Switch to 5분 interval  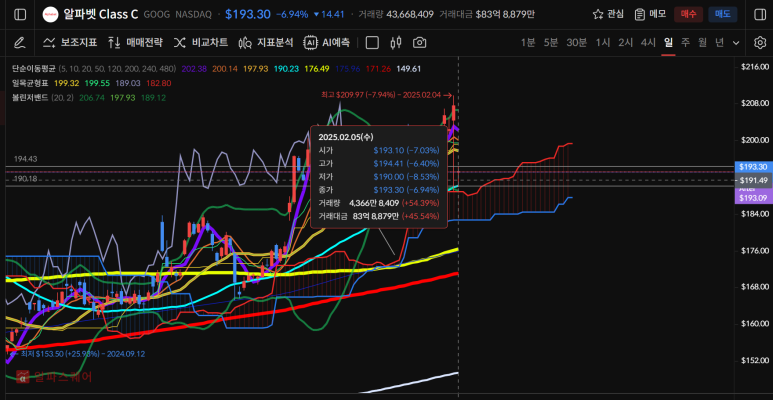pyautogui.click(x=551, y=43)
